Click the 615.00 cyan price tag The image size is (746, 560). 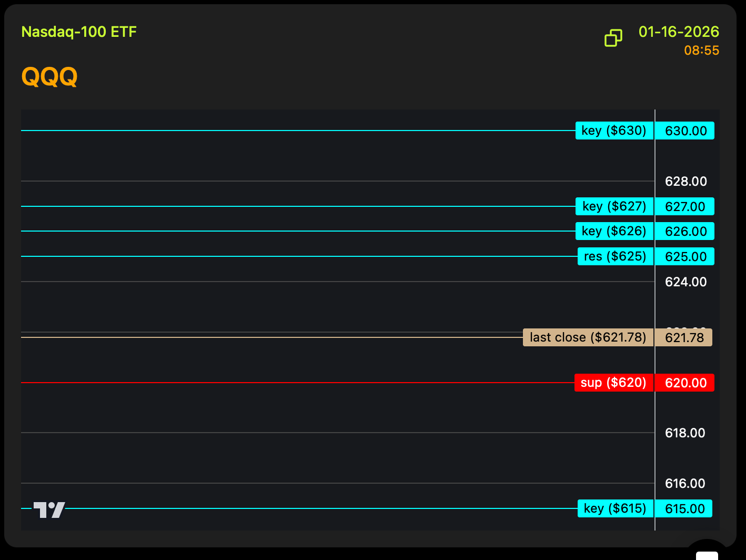pos(684,508)
